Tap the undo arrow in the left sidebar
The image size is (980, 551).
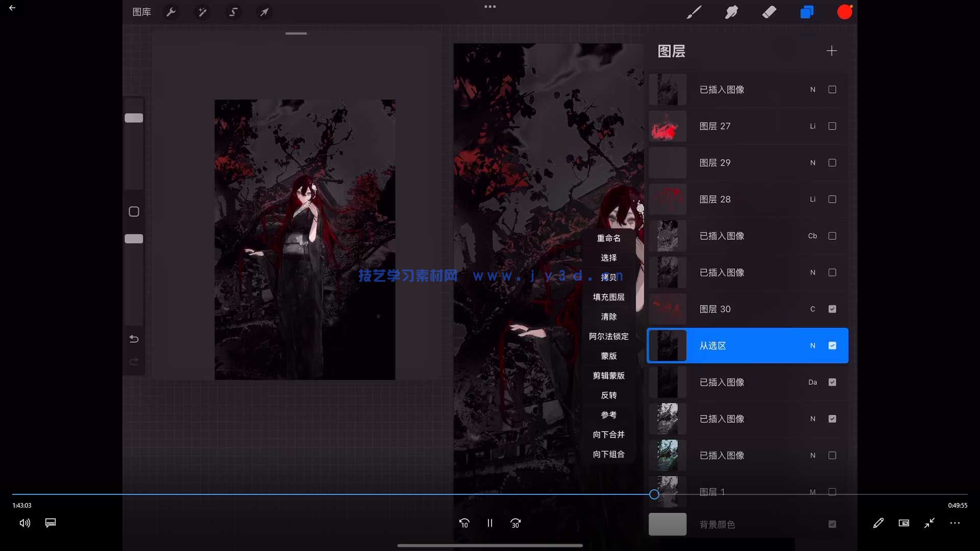pyautogui.click(x=134, y=338)
